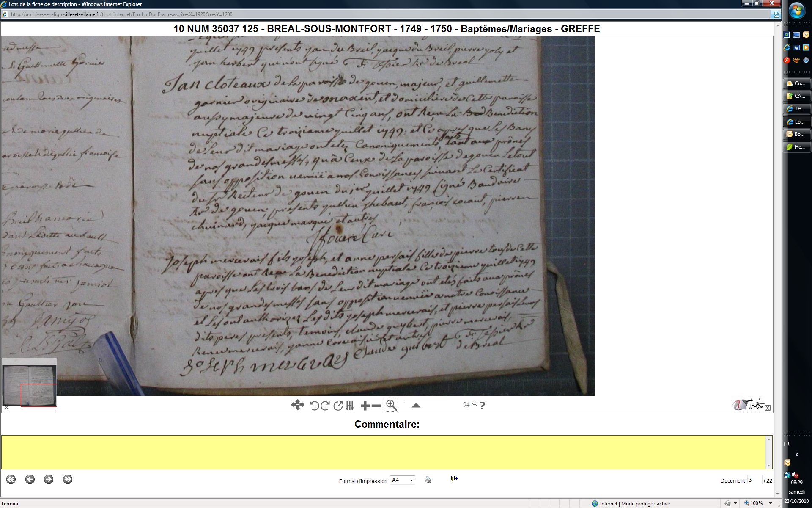This screenshot has width=812, height=508.
Task: Click the zoom level slider handle
Action: click(416, 406)
